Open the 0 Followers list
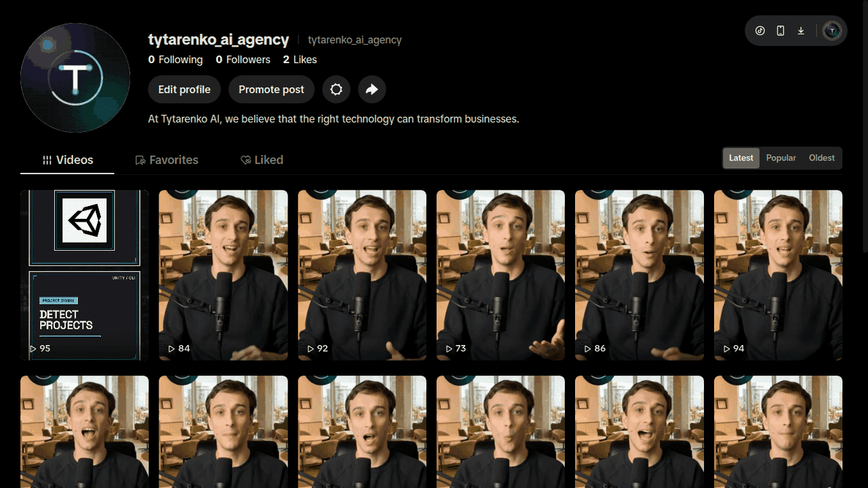The width and height of the screenshot is (868, 488). click(243, 60)
